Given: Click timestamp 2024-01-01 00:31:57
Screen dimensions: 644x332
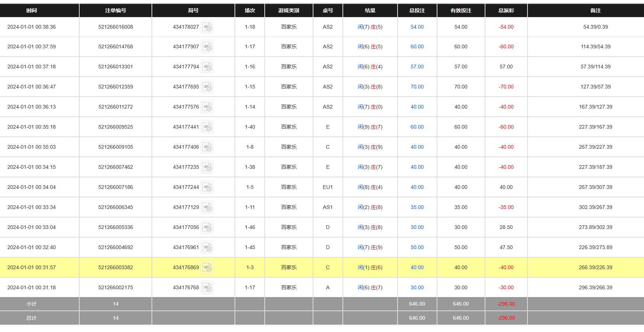Looking at the screenshot, I should 32,267.
